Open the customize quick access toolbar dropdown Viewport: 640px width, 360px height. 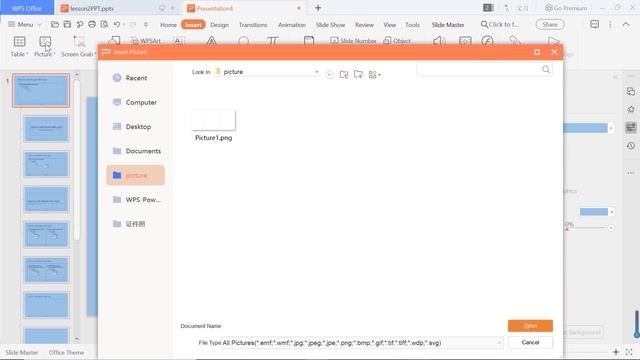tap(146, 24)
